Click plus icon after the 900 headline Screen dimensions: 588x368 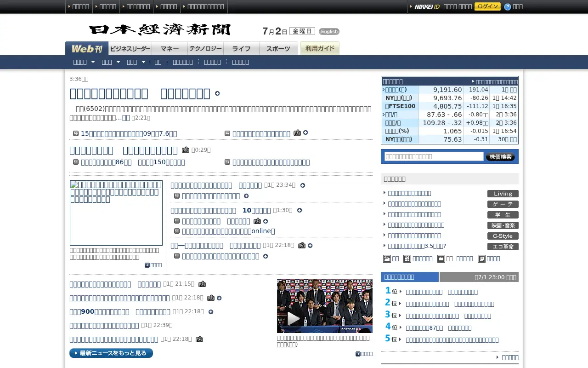click(x=211, y=312)
